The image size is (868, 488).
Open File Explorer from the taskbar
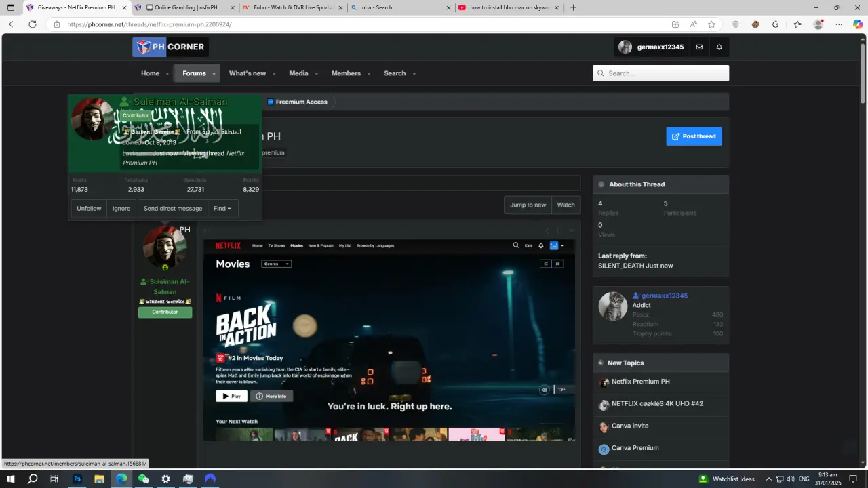[99, 479]
